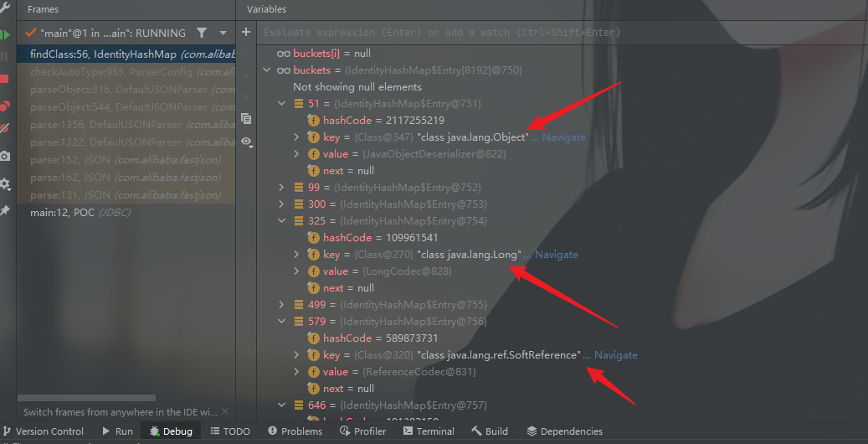Viewport: 868px width, 444px height.
Task: Expand bucket entry 99 node
Action: [x=282, y=187]
